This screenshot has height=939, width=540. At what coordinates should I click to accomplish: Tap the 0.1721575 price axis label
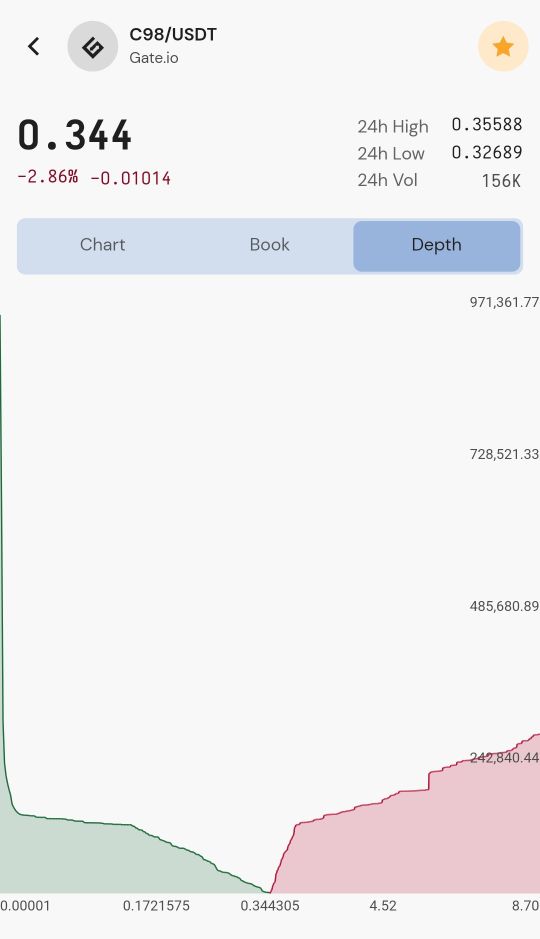(x=156, y=906)
